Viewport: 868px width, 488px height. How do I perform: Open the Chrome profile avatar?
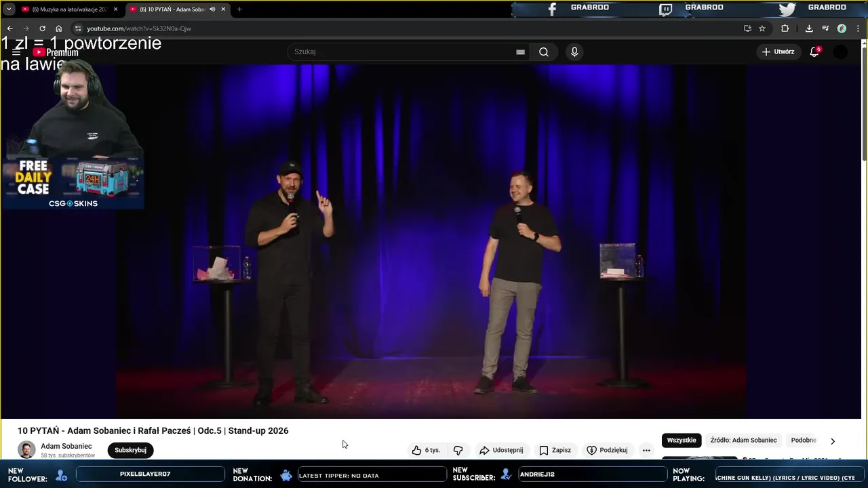[x=842, y=28]
